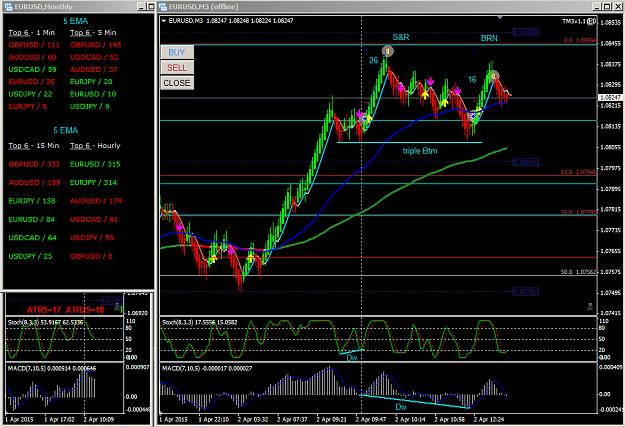Maximize the EURUSD,M3 offline window
Image resolution: width=625 pixels, height=427 pixels.
click(x=607, y=6)
